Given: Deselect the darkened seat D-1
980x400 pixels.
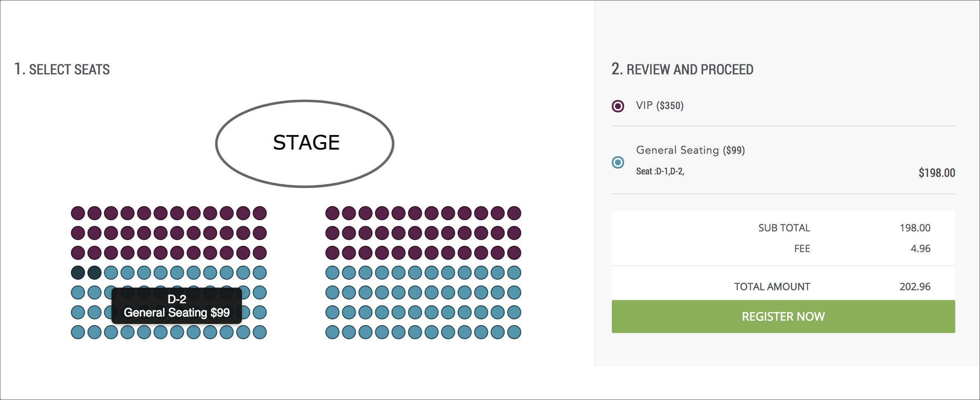Looking at the screenshot, I should coord(78,273).
